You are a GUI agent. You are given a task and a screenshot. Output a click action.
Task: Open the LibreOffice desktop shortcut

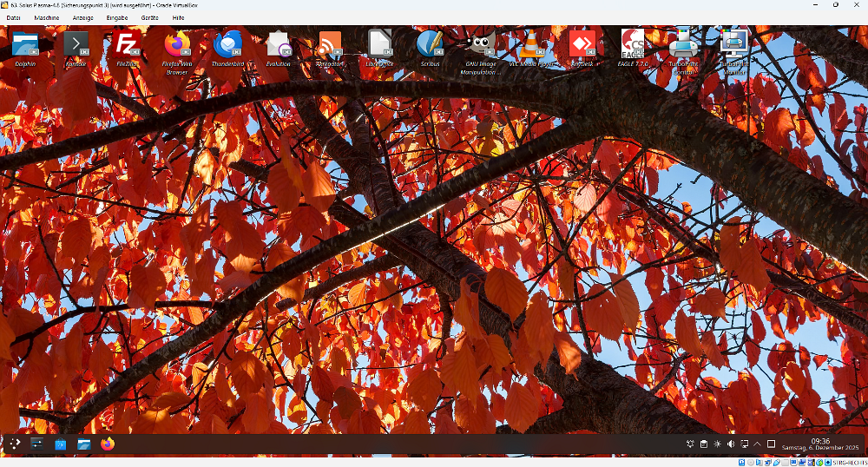point(379,44)
